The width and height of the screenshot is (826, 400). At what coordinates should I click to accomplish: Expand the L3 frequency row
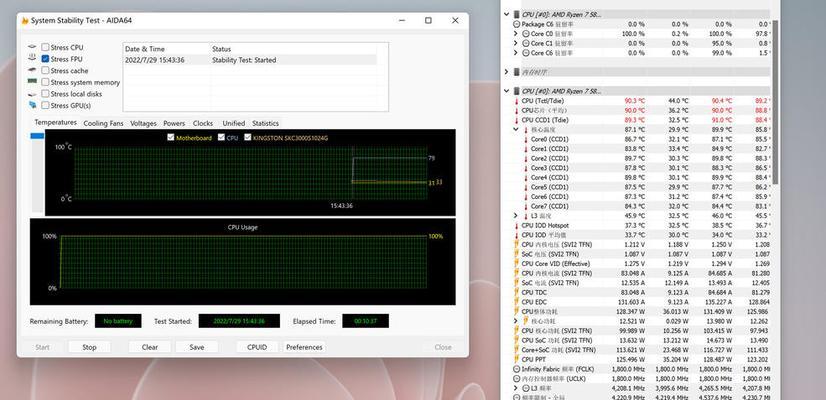516,388
